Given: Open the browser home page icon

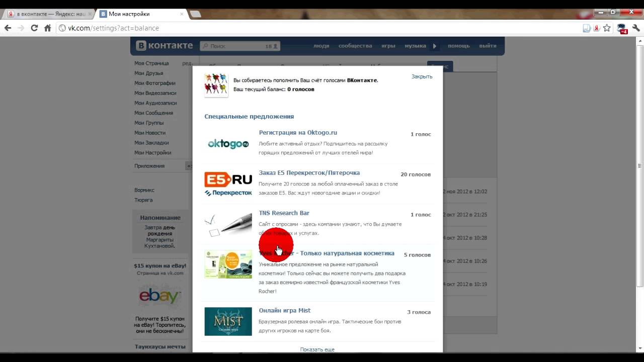Looking at the screenshot, I should pos(48,28).
